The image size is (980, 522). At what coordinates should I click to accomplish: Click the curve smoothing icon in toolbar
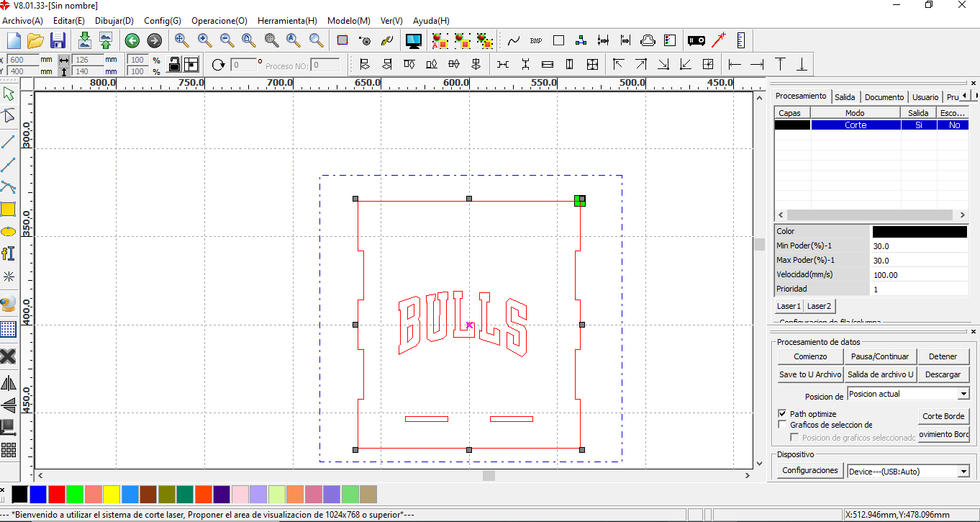point(514,40)
